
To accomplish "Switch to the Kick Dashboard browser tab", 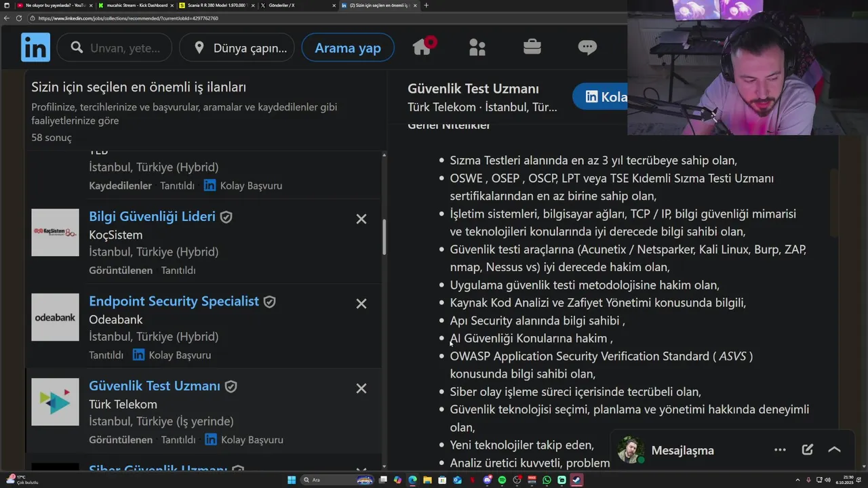I will [x=136, y=5].
